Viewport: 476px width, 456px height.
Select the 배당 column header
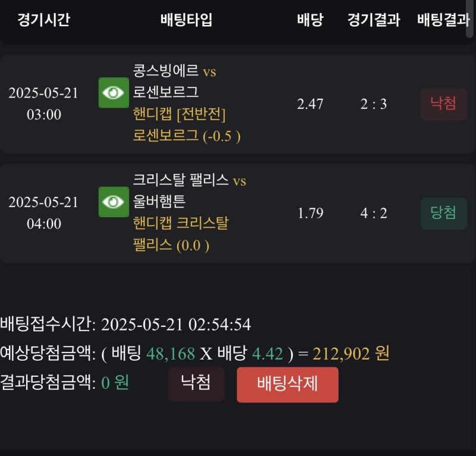click(310, 20)
